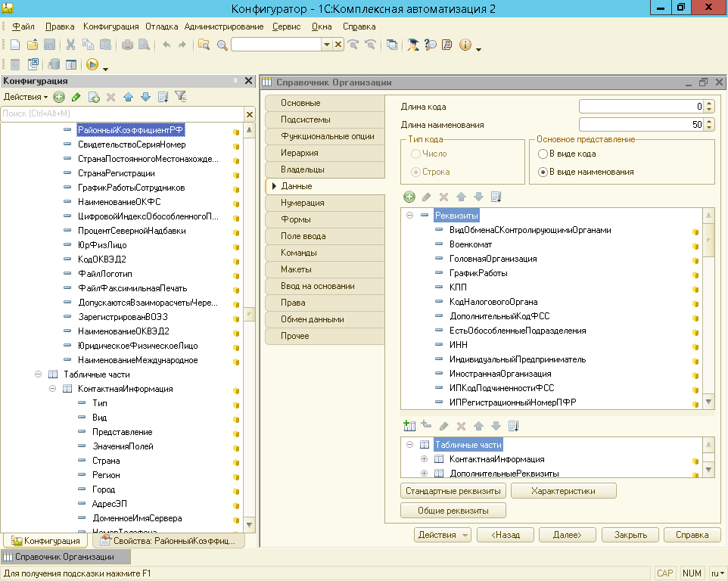Screen dimensions: 728x581
Task: Click green Add attribute icon above Реквизиты
Action: pos(409,197)
